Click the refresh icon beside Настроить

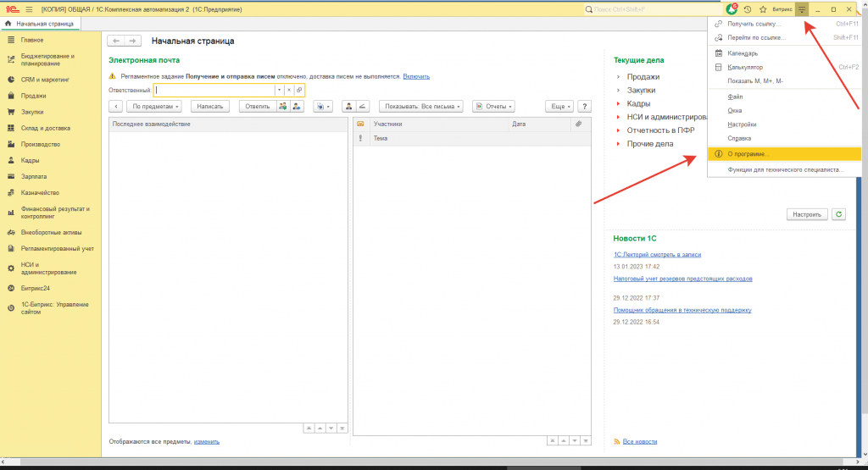coord(839,214)
